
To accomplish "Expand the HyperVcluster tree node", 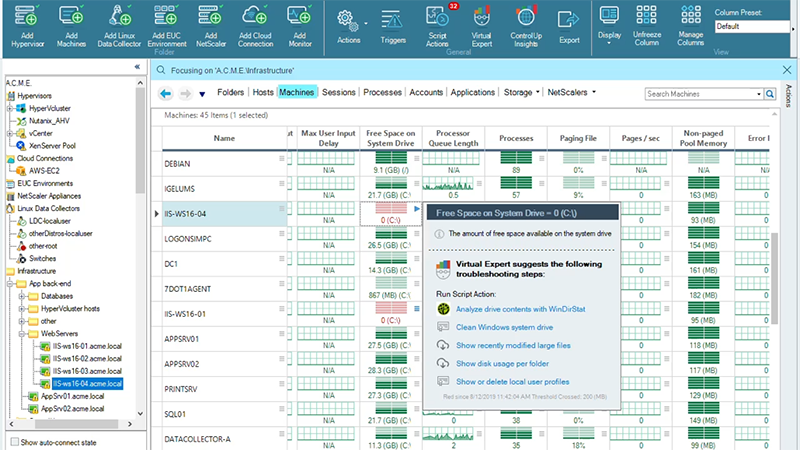I will 10,108.
